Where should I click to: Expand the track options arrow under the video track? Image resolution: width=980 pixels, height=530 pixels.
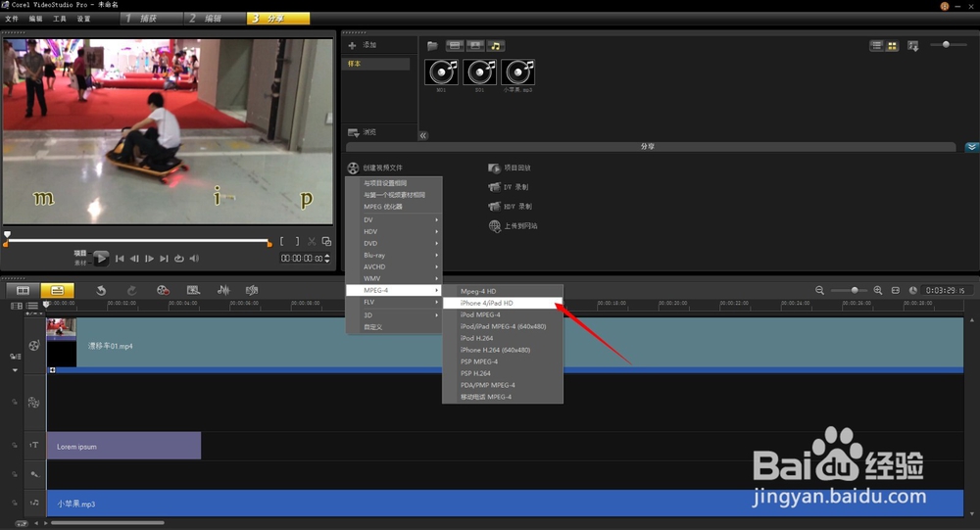point(15,370)
